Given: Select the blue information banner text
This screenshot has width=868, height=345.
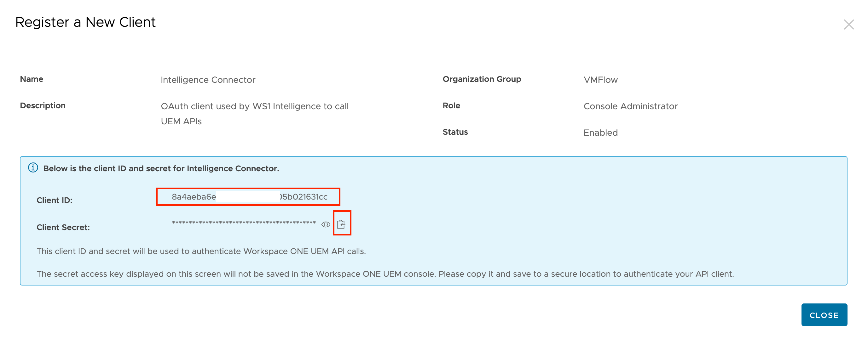Looking at the screenshot, I should point(161,168).
